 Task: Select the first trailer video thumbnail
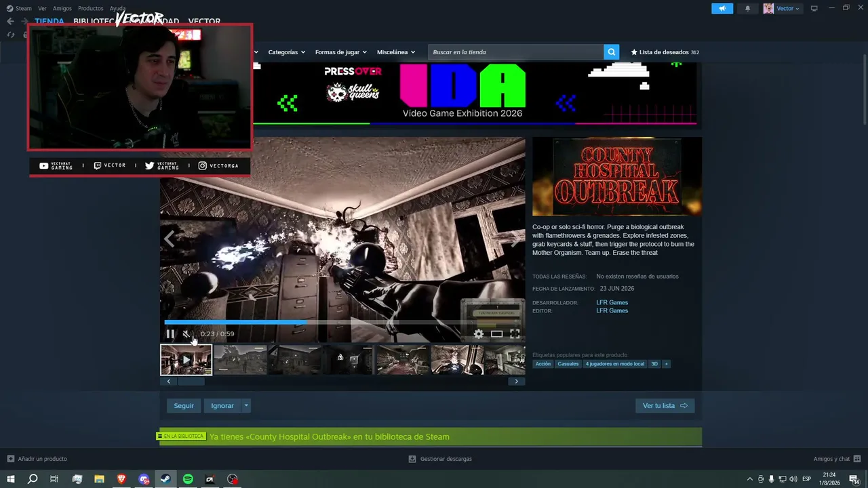point(186,360)
